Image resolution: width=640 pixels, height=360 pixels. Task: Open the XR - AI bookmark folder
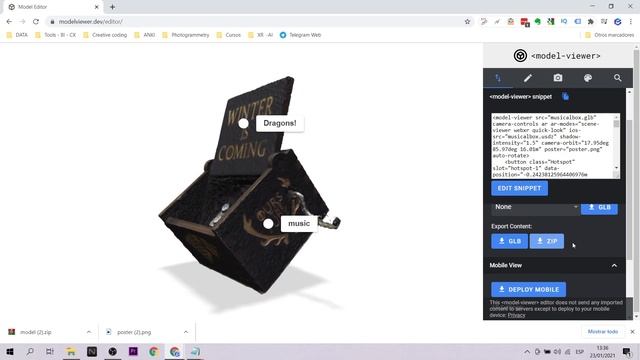[260, 35]
